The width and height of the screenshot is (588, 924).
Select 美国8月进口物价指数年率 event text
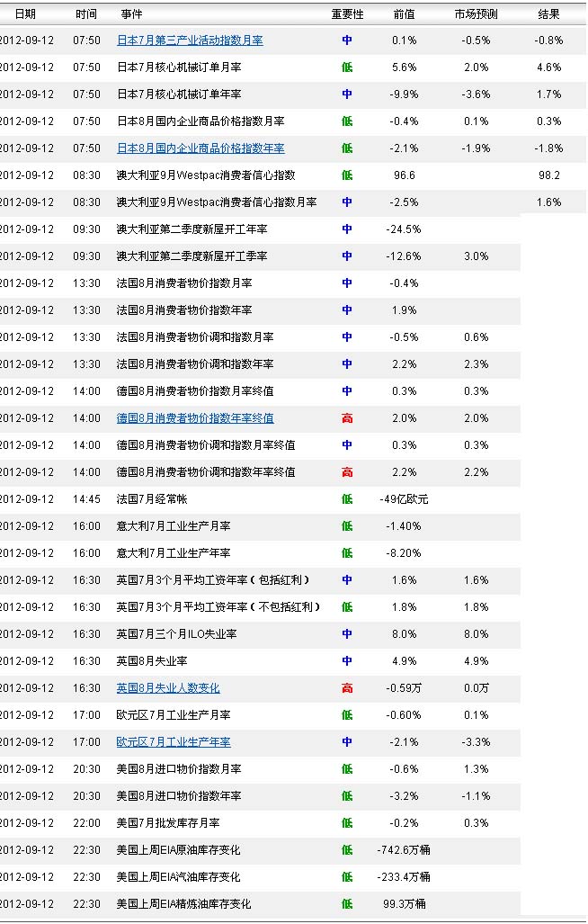[179, 796]
